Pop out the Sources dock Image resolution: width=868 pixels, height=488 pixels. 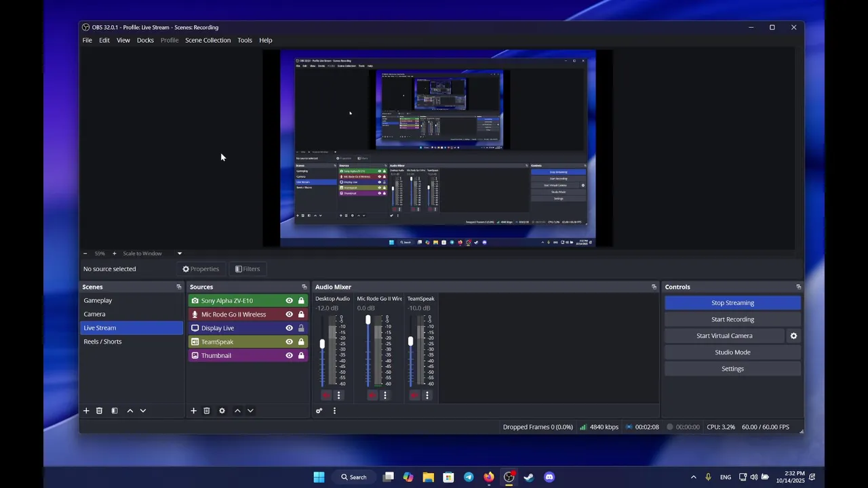tap(304, 287)
